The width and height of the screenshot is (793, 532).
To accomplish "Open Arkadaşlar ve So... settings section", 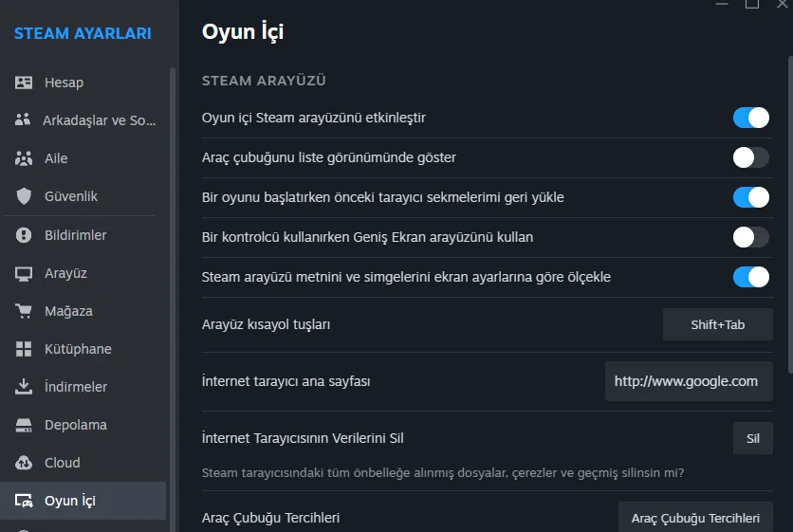I will (x=83, y=120).
